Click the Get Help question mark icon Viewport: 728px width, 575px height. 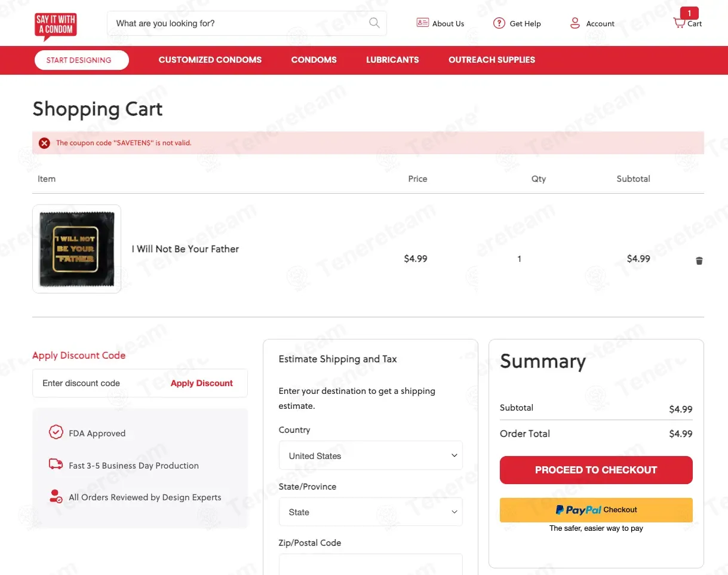[499, 23]
